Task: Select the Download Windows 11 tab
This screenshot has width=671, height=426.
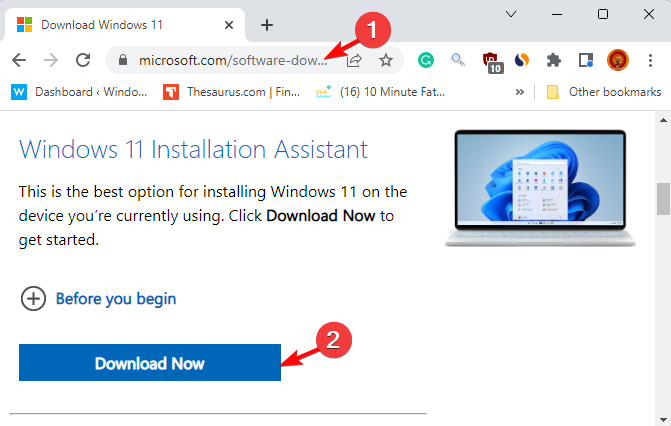Action: (125, 25)
